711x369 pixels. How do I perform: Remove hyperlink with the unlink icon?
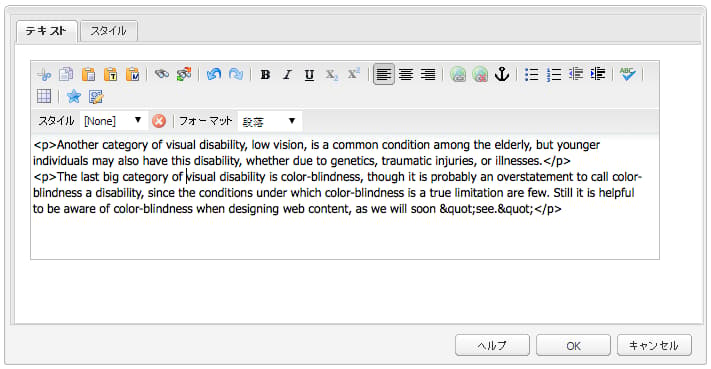[x=480, y=74]
